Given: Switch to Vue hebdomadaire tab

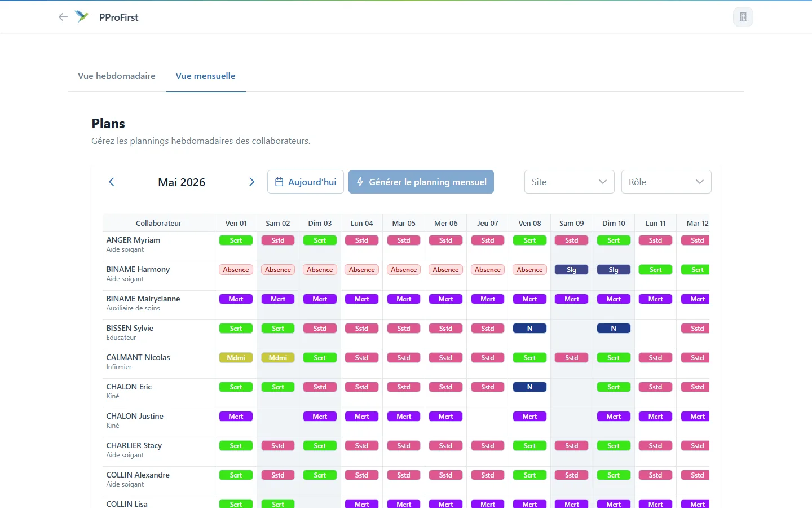Looking at the screenshot, I should (117, 76).
